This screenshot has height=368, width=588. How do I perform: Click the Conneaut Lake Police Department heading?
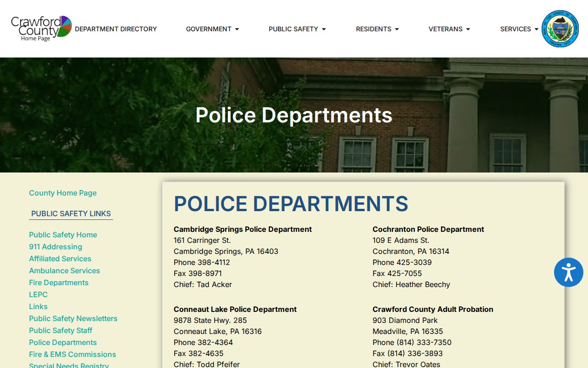point(235,309)
